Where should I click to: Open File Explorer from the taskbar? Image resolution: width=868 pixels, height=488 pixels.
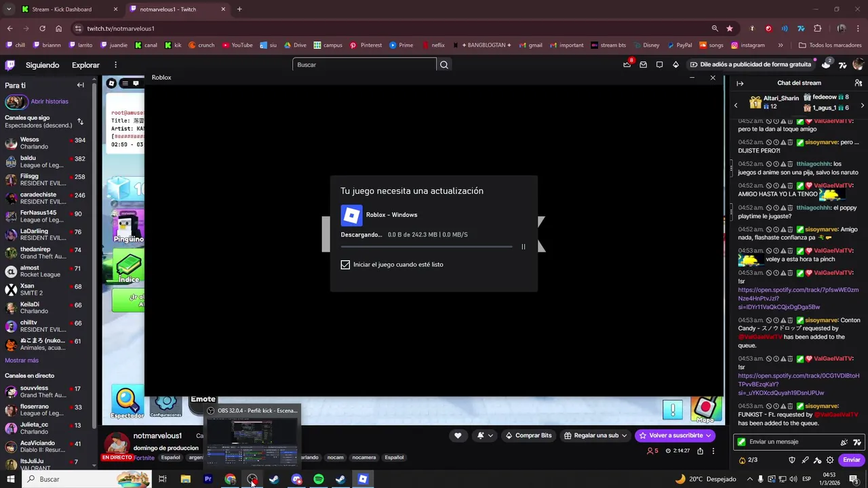[x=185, y=479]
